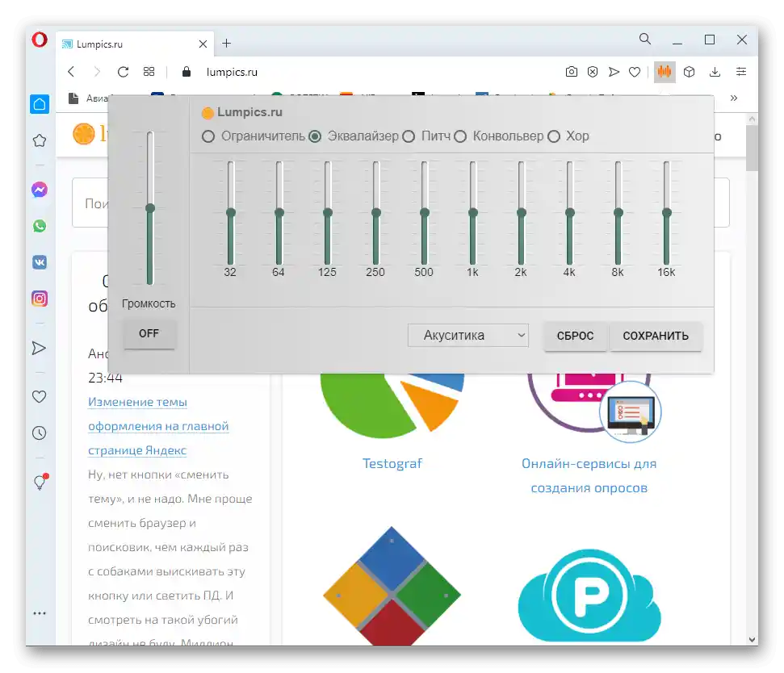Image resolution: width=784 pixels, height=673 pixels.
Task: Open Instagram in sidebar
Action: coord(40,299)
